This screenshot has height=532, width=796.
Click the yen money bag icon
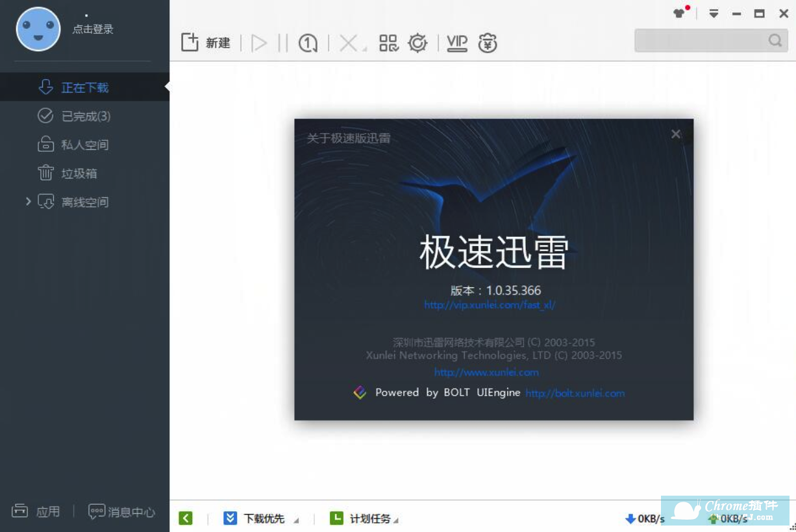pos(488,43)
